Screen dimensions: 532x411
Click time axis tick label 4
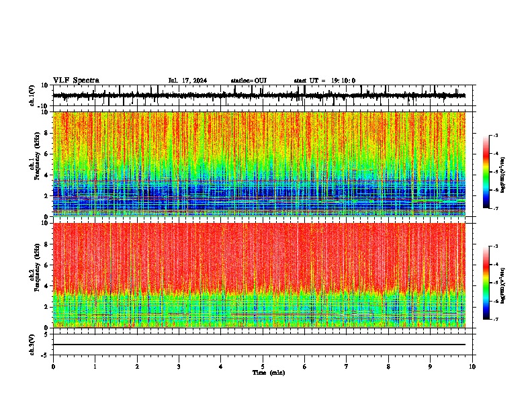(221, 367)
